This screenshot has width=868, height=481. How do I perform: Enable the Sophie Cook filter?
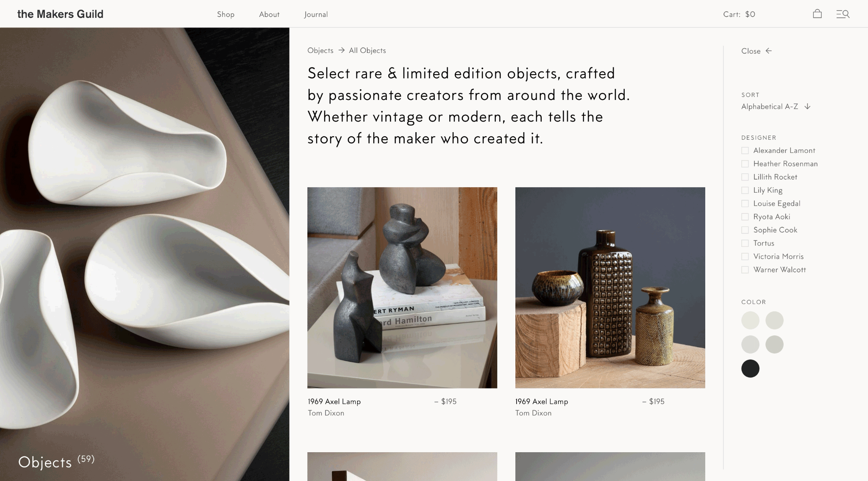(745, 230)
